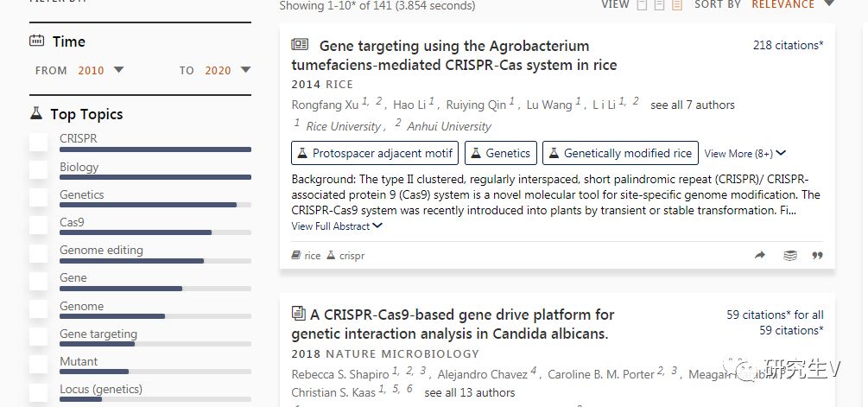Click the share arrow icon on first result
868x407 pixels.
tap(759, 255)
